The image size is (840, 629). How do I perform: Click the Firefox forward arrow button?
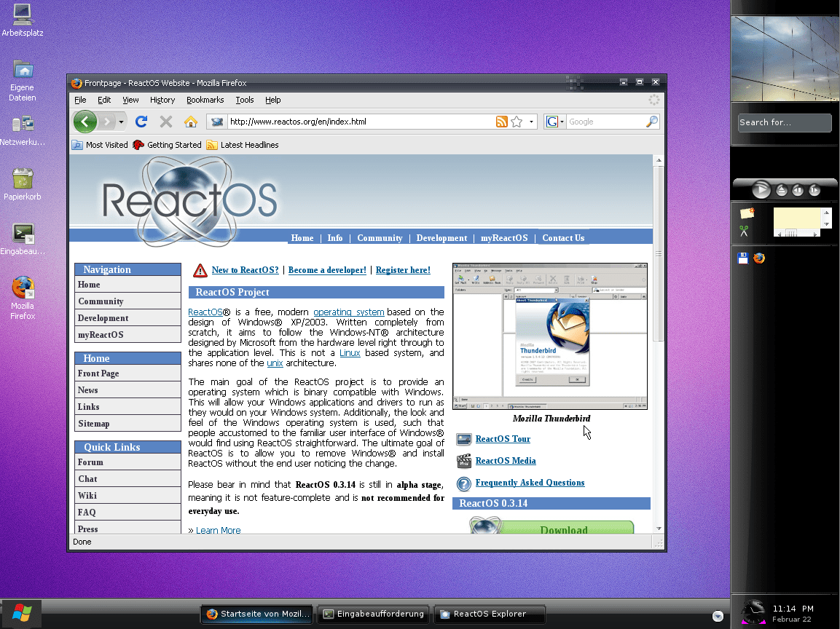coord(107,122)
